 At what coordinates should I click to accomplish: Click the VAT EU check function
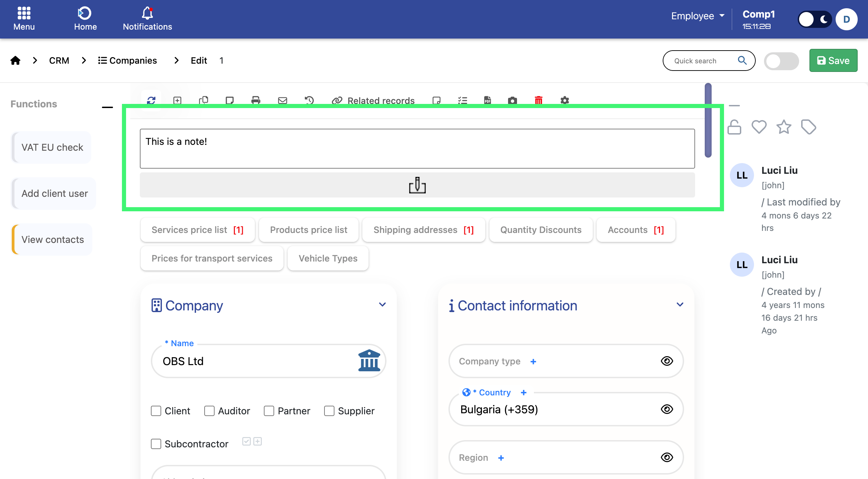(52, 147)
